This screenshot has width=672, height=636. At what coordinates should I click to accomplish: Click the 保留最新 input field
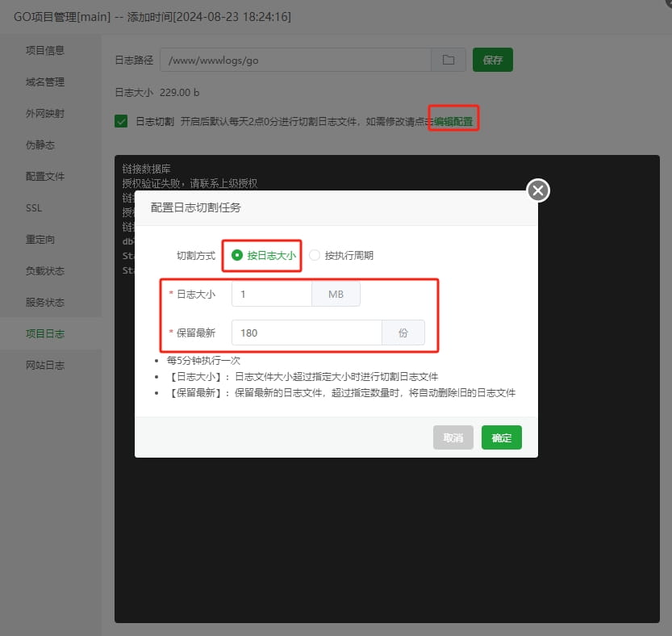click(307, 333)
